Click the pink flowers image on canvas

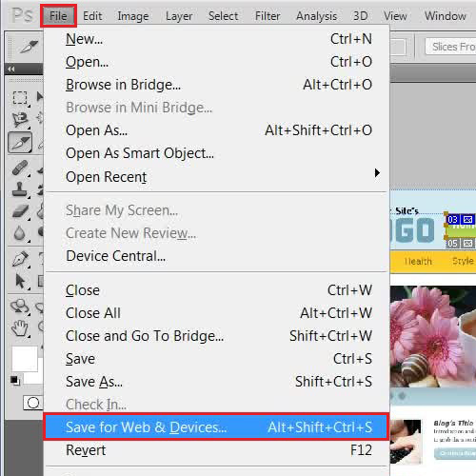click(433, 336)
